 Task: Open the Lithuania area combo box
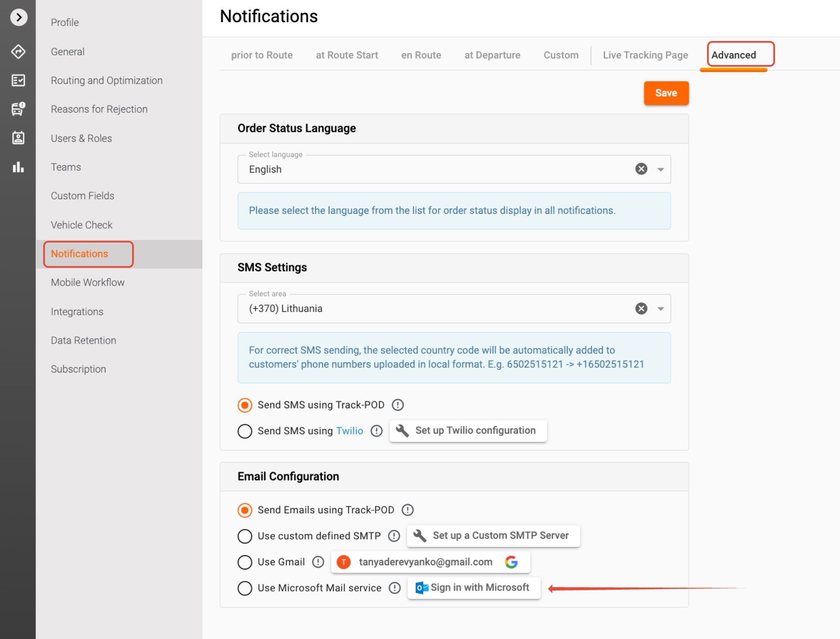pos(436,309)
